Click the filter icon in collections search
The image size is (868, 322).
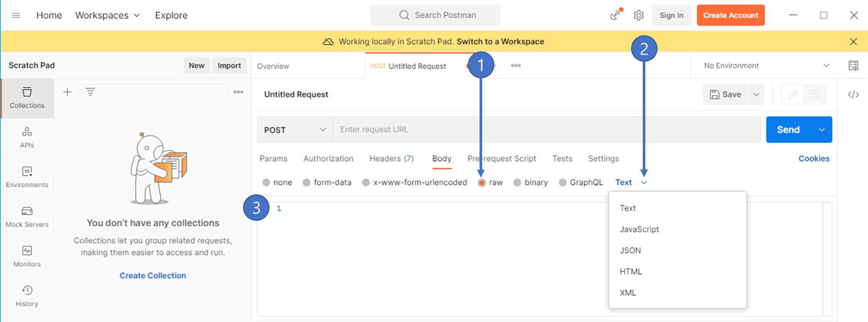click(90, 92)
